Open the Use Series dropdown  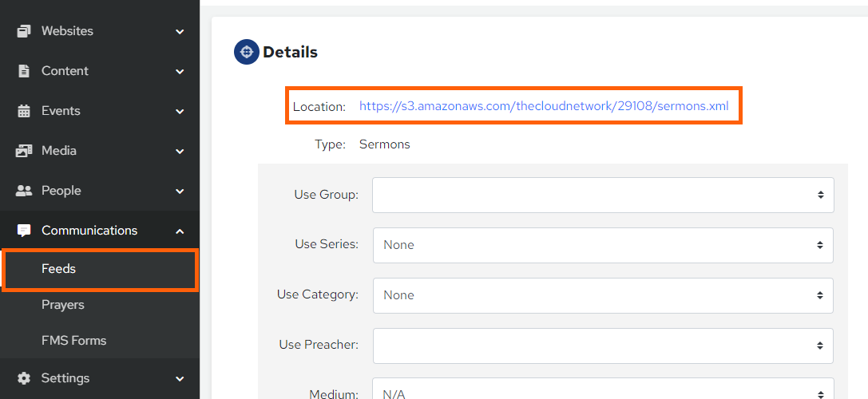coord(603,245)
